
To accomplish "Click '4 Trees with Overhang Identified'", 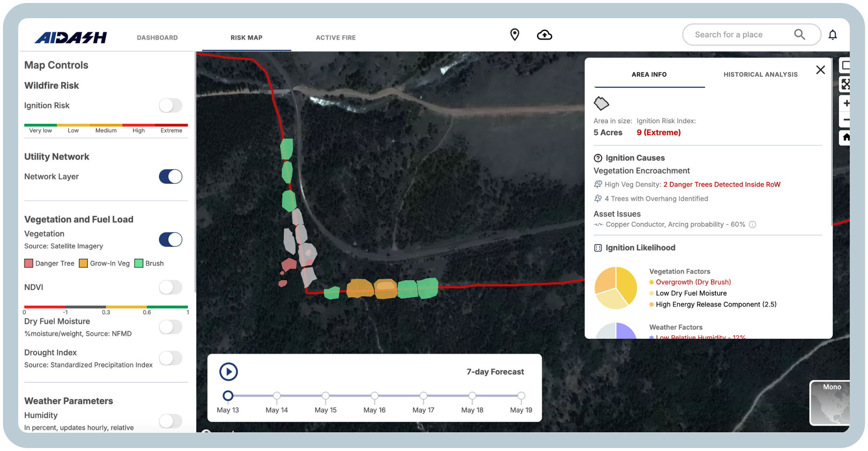I will 657,199.
